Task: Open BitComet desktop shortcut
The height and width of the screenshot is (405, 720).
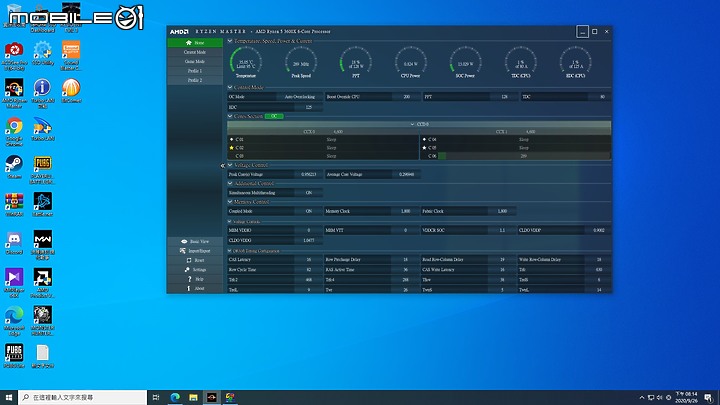Action: tap(71, 91)
